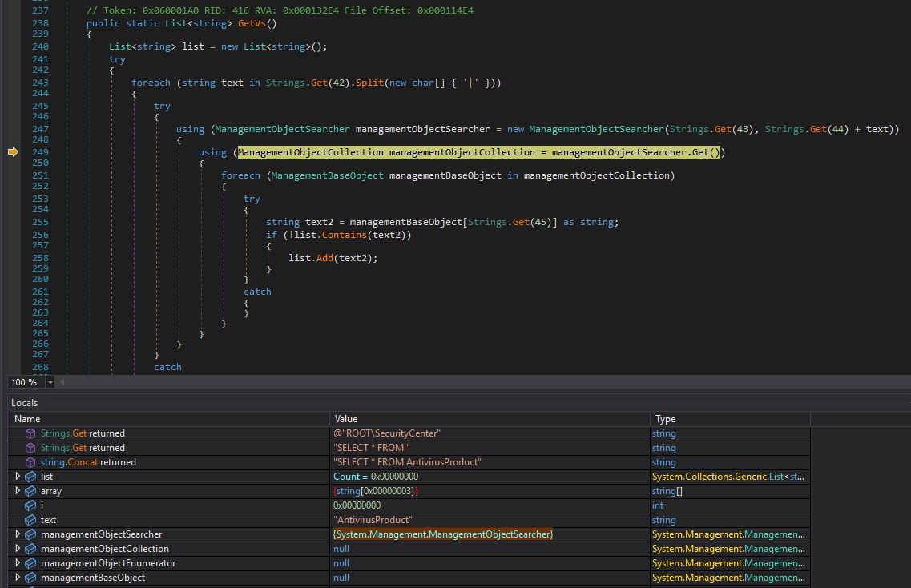911x588 pixels.
Task: Click Strings.Get(43) on line 247
Action: [711, 129]
